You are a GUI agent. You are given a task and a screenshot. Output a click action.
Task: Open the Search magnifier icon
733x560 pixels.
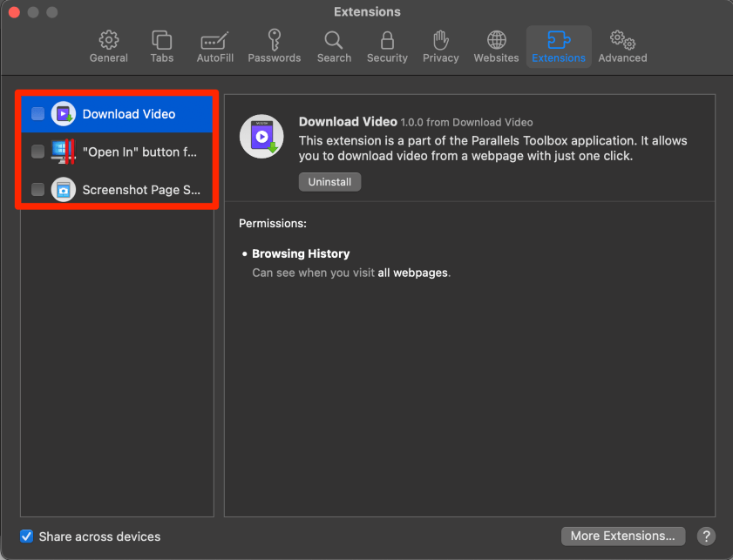point(334,40)
